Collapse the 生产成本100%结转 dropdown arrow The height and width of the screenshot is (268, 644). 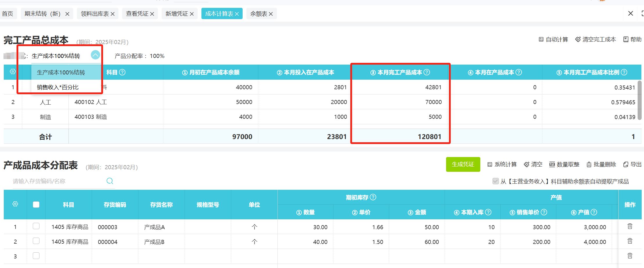95,55
